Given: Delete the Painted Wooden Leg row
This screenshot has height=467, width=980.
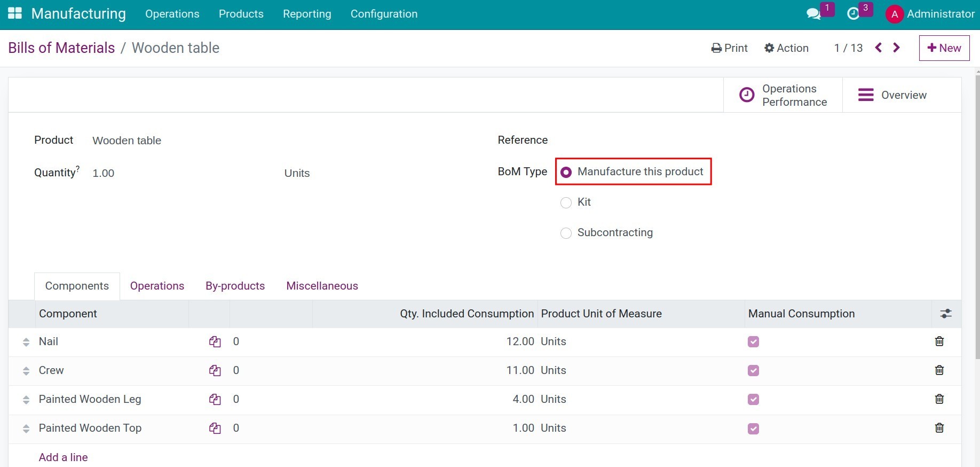Looking at the screenshot, I should pyautogui.click(x=939, y=399).
